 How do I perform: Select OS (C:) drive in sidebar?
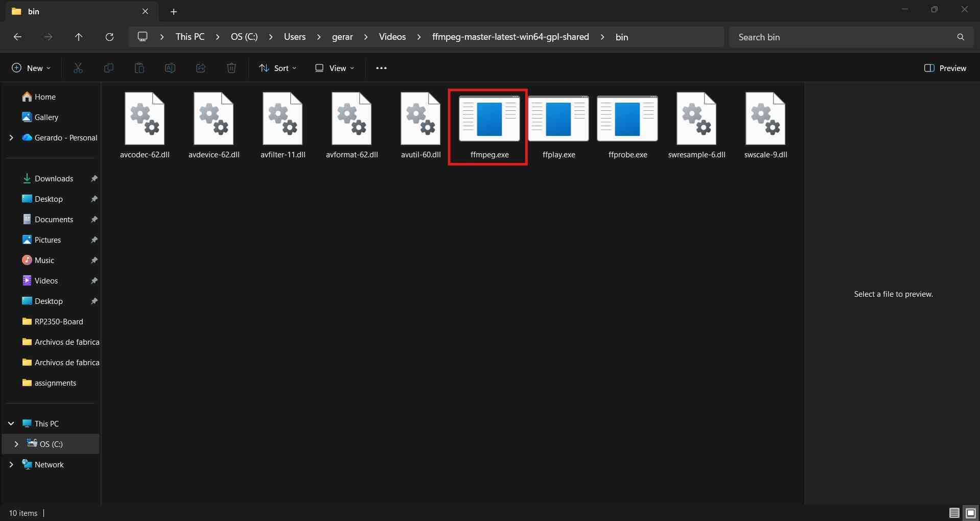point(51,444)
